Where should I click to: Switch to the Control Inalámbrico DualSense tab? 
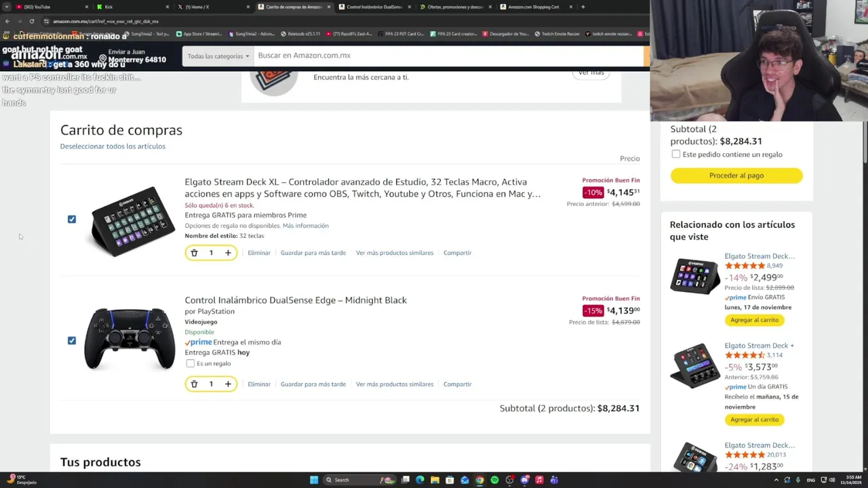point(374,7)
